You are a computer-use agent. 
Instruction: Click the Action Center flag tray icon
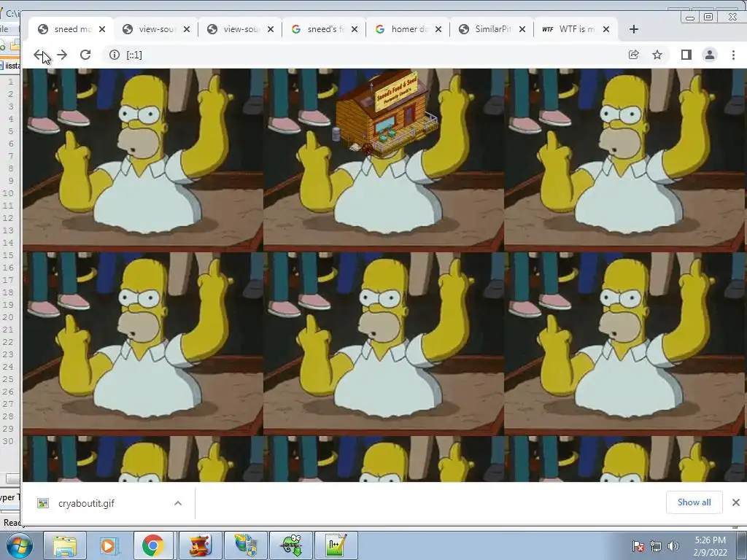pos(638,546)
